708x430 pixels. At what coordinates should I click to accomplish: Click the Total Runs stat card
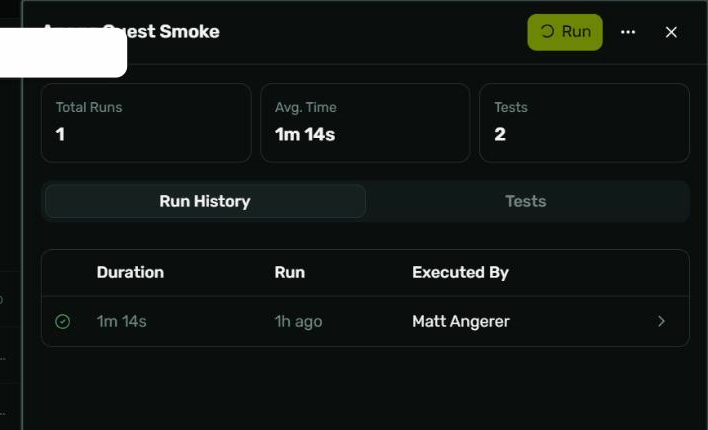pos(146,123)
